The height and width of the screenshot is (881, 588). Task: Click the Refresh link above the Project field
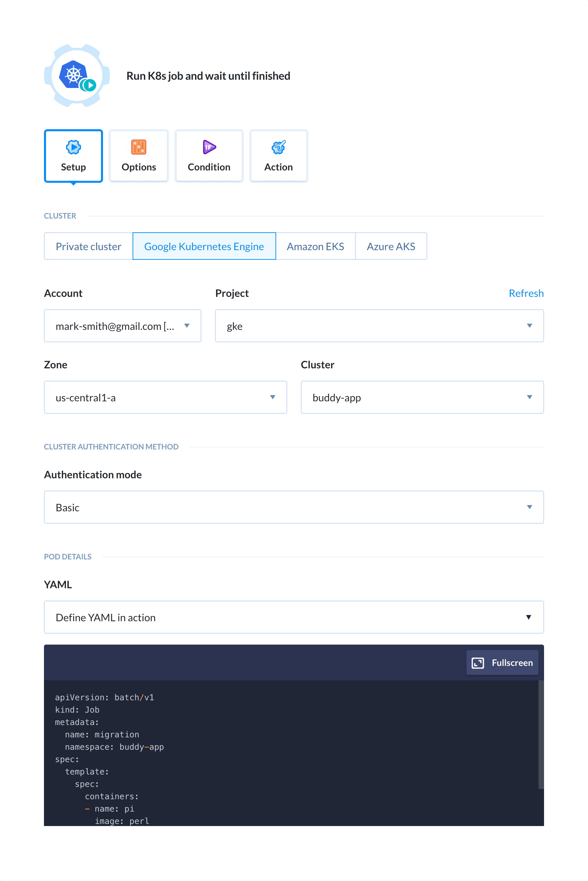(x=526, y=293)
